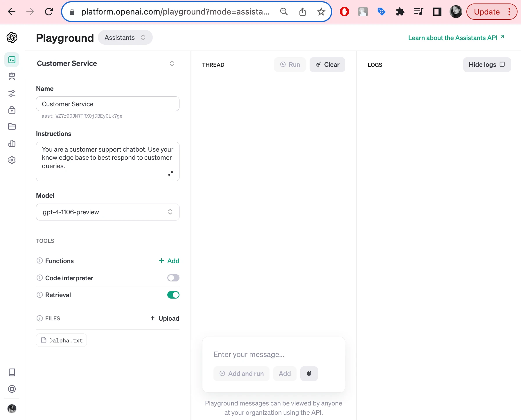
Task: Open the Files folder icon in sidebar
Action: (x=12, y=127)
